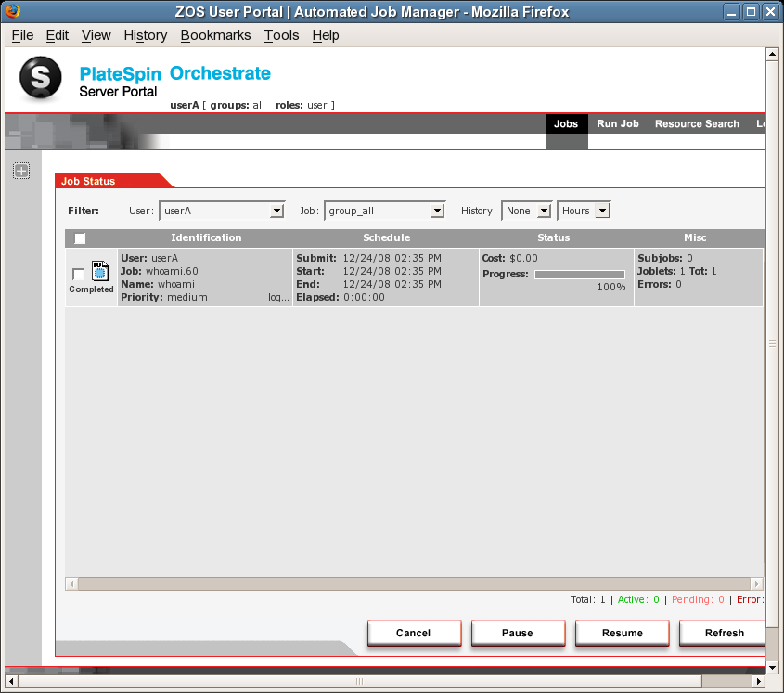Screen dimensions: 784x693
Task: Click the Identification column header
Action: pos(206,238)
